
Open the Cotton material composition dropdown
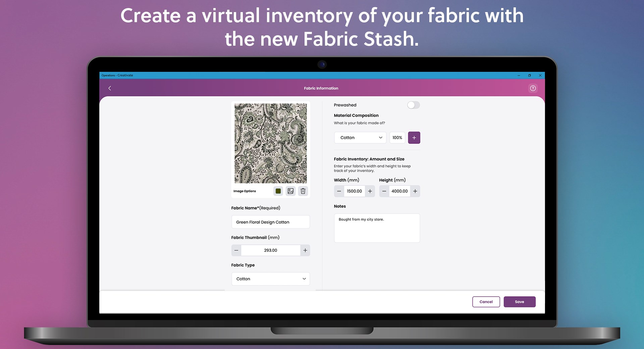(x=360, y=138)
